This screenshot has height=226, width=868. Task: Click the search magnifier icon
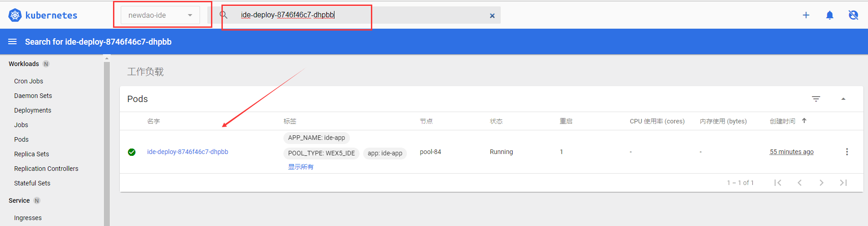224,15
